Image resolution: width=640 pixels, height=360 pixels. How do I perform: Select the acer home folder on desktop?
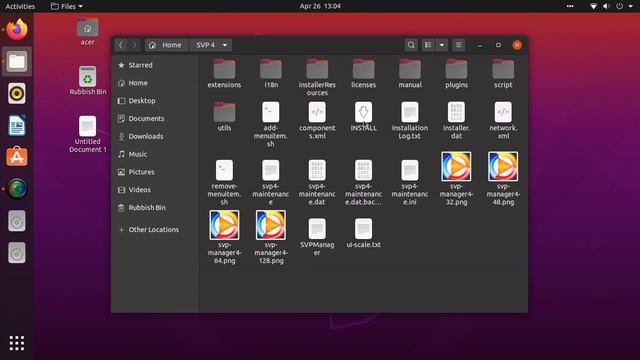pyautogui.click(x=87, y=32)
